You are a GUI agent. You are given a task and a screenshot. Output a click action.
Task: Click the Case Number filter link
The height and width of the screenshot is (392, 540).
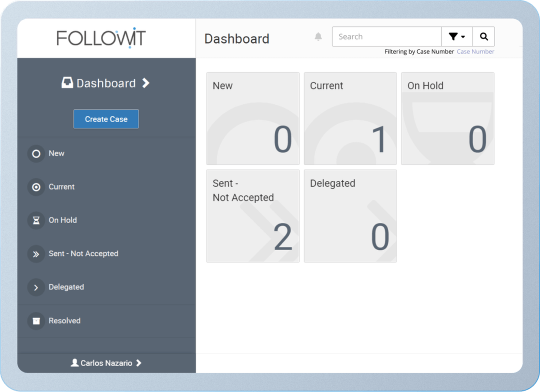point(475,51)
